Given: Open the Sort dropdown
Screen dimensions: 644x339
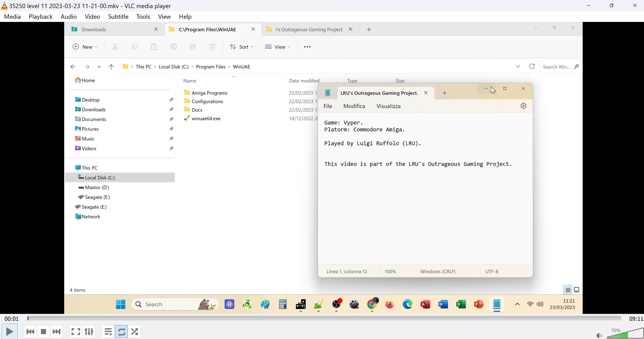Looking at the screenshot, I should [x=241, y=47].
